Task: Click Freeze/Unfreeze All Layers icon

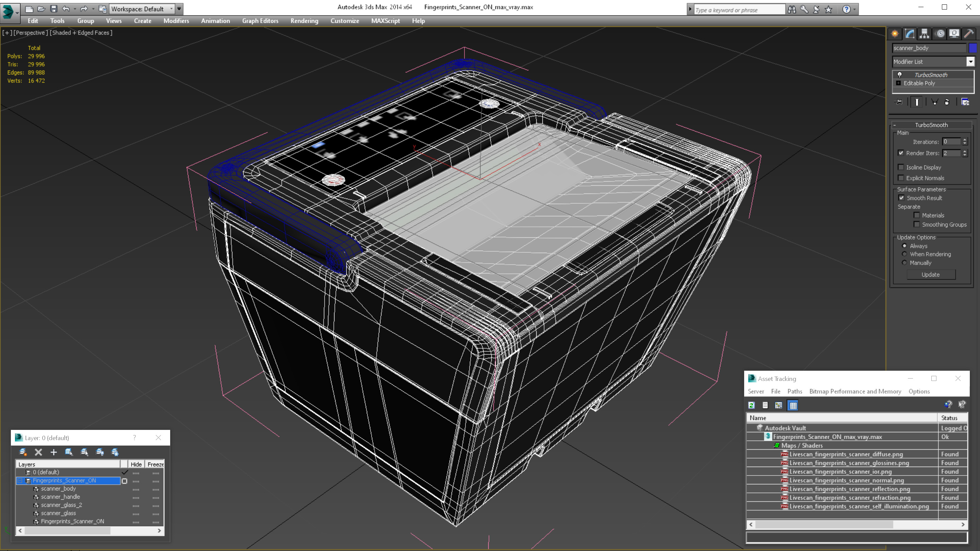Action: coord(115,452)
